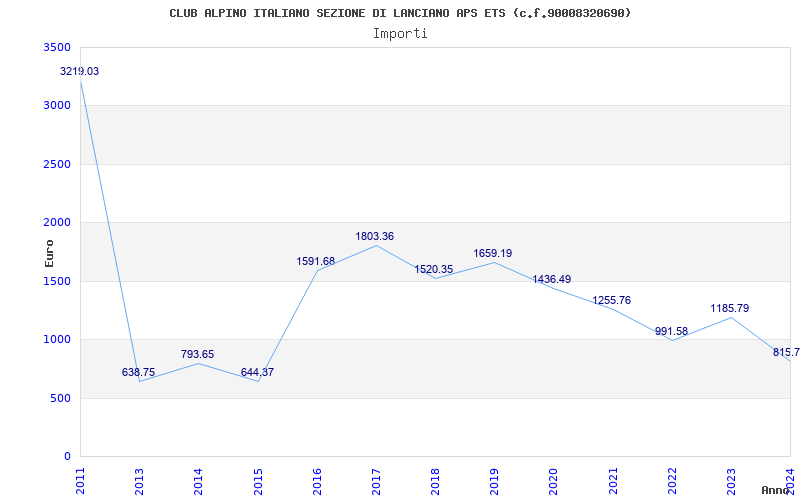Click the 1803.36 data label
The height and width of the screenshot is (500, 800).
coord(375,237)
